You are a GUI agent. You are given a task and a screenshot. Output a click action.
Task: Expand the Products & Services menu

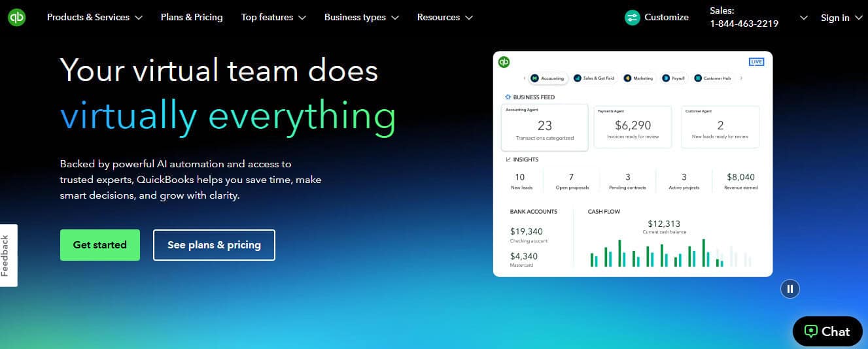click(94, 18)
